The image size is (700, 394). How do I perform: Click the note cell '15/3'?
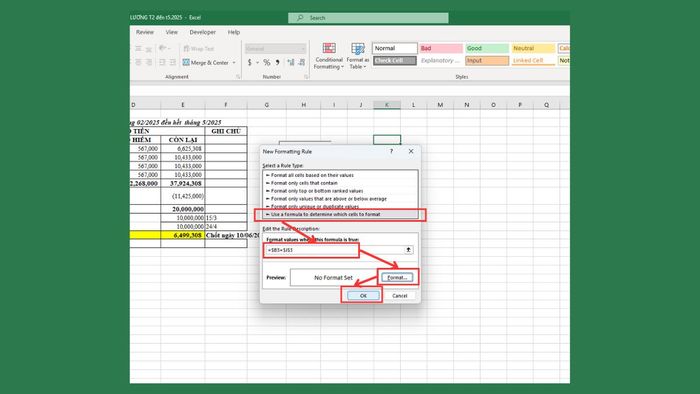coord(226,218)
